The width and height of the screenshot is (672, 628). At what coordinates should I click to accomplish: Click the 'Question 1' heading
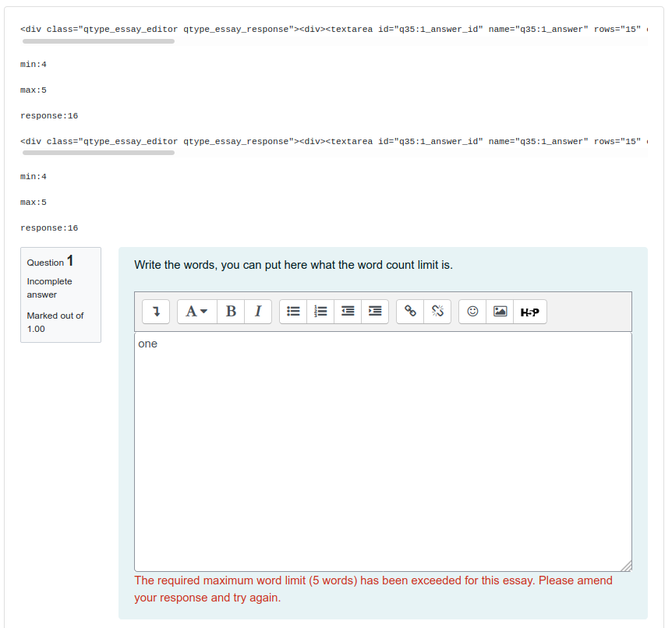click(x=50, y=261)
